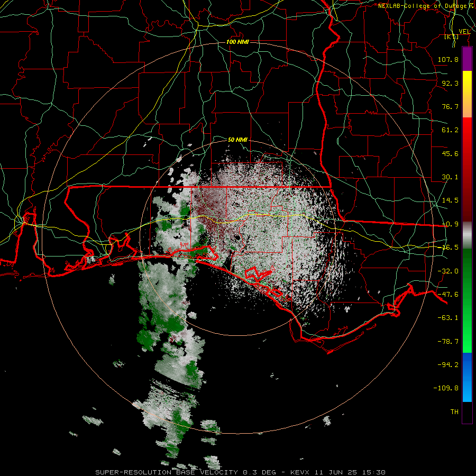Click the 30.1 velocity scale value
The width and height of the screenshot is (476, 476).
[x=450, y=177]
